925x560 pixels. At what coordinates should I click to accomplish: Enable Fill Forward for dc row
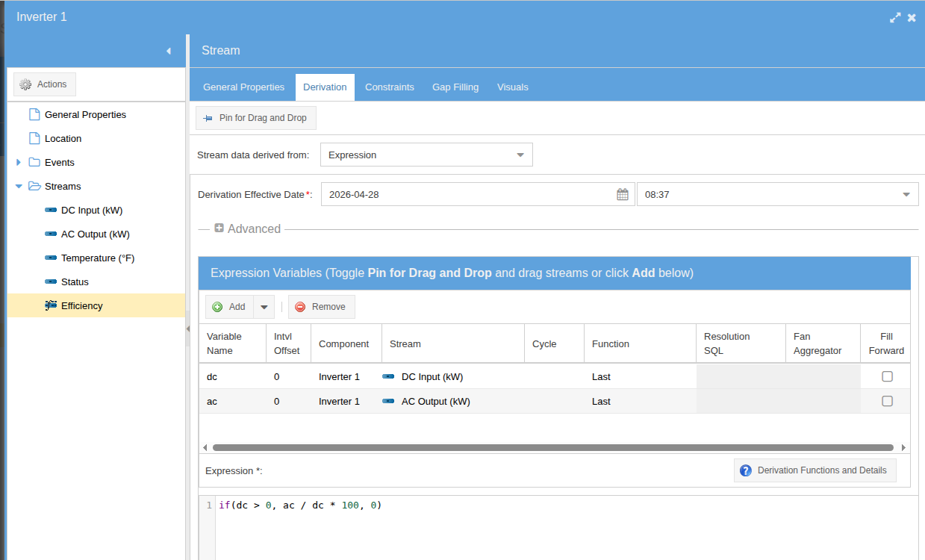pos(887,376)
